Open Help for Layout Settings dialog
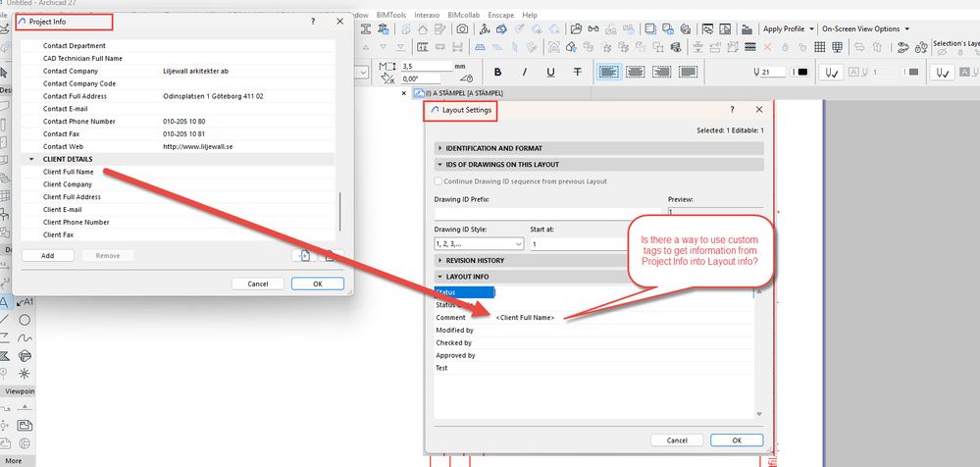980x467 pixels. (733, 110)
